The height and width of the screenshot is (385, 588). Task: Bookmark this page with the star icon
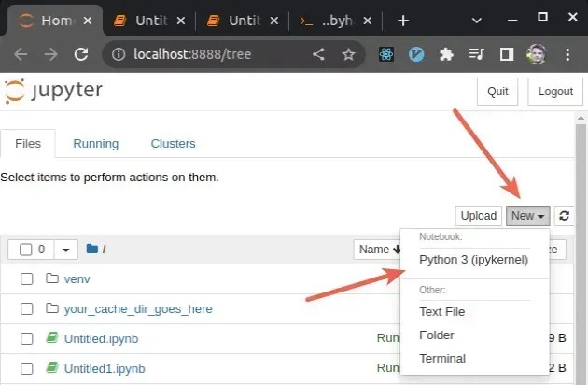pos(348,54)
